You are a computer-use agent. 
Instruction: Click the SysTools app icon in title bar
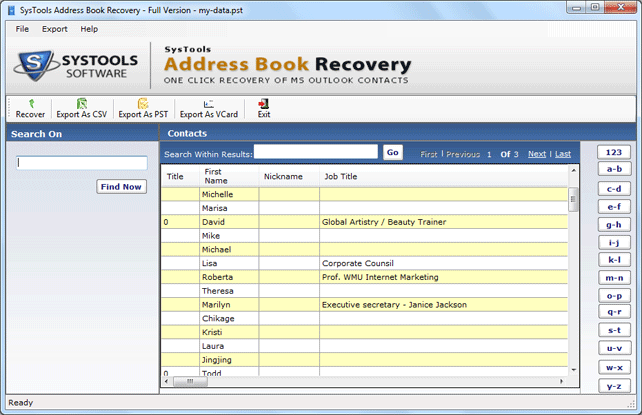point(12,10)
